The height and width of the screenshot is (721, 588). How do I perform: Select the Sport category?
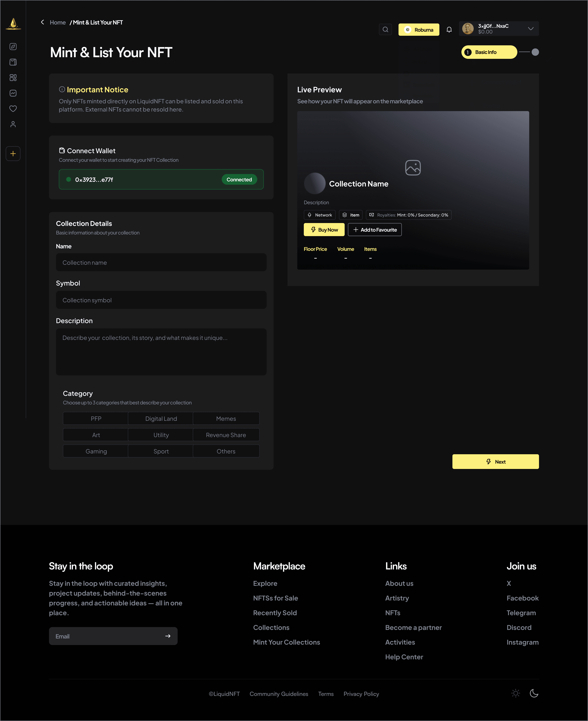pyautogui.click(x=161, y=451)
